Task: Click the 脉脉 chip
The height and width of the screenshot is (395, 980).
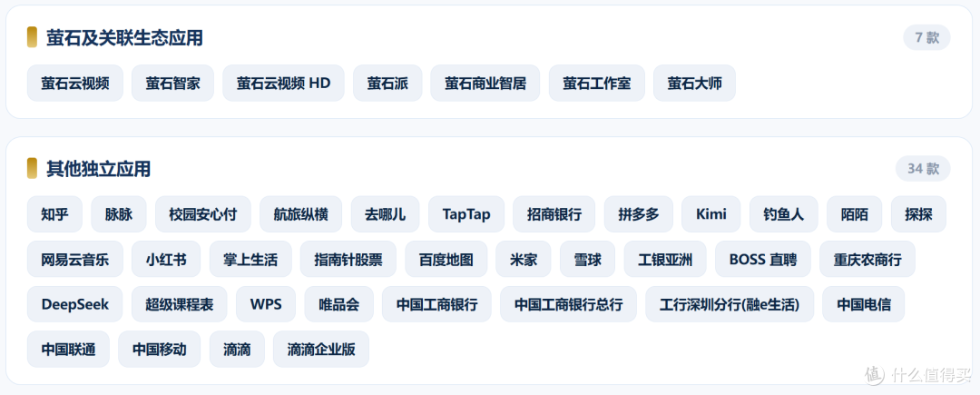Action: click(119, 214)
